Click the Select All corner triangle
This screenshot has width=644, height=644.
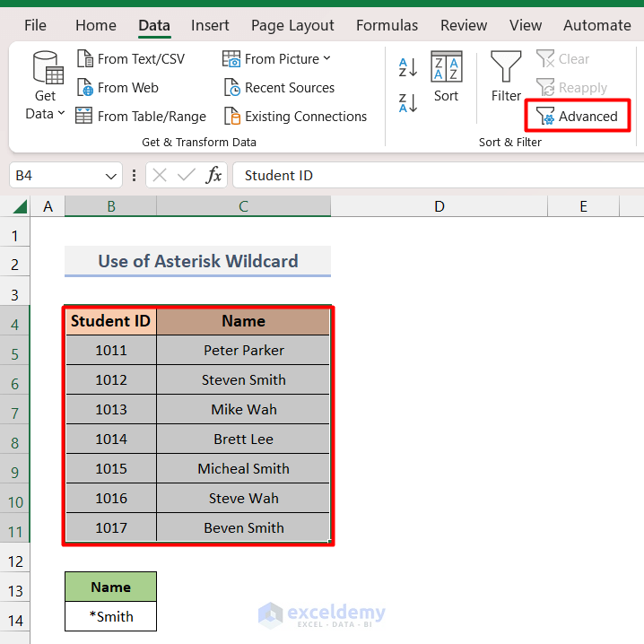(x=19, y=206)
